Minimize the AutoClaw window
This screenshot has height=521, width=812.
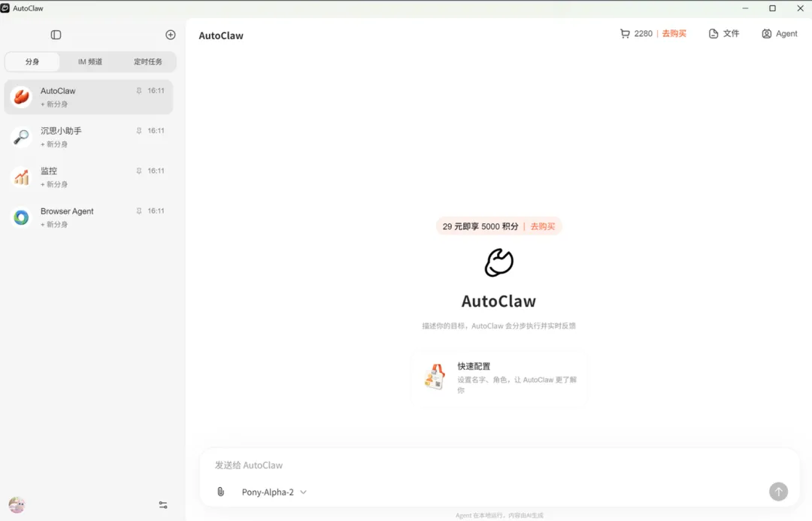pyautogui.click(x=745, y=8)
